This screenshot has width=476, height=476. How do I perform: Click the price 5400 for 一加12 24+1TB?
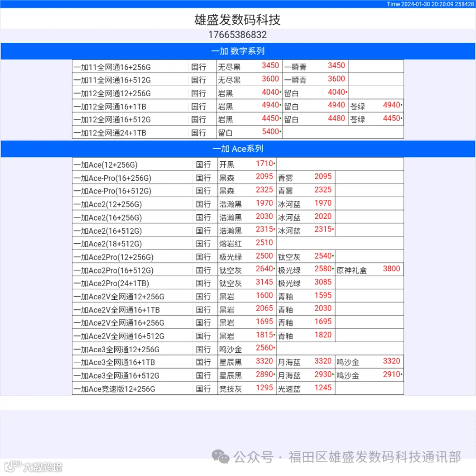pos(271,132)
